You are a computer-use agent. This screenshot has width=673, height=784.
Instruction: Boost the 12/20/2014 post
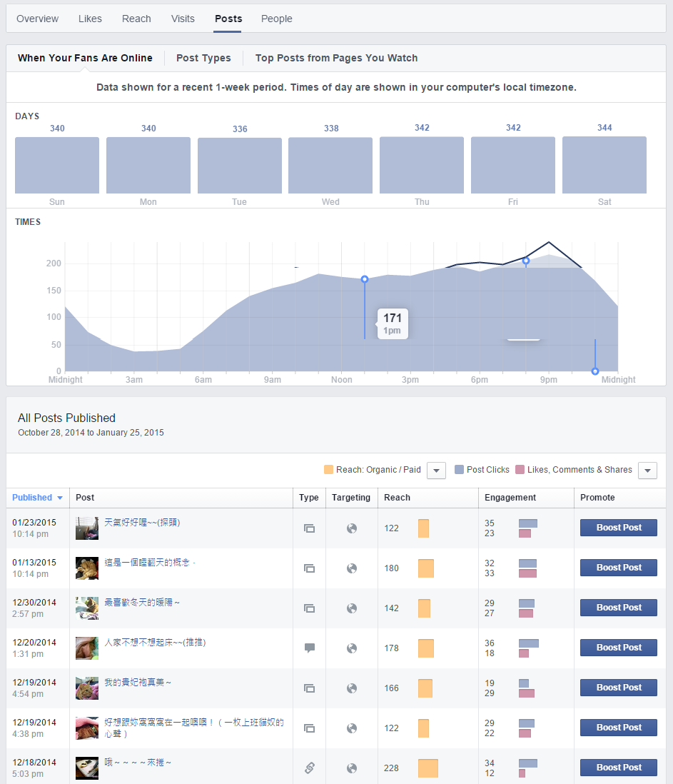pos(619,648)
